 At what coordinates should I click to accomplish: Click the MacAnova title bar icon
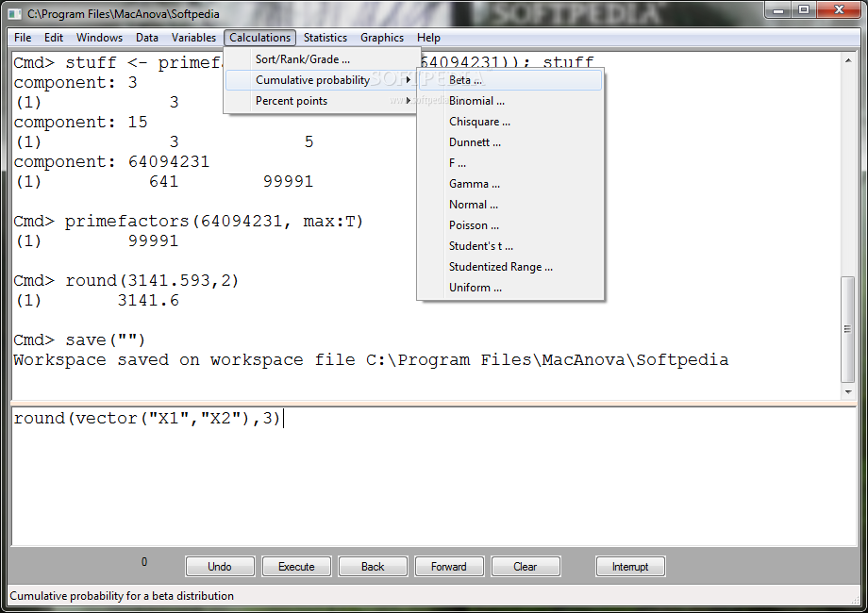coord(15,14)
